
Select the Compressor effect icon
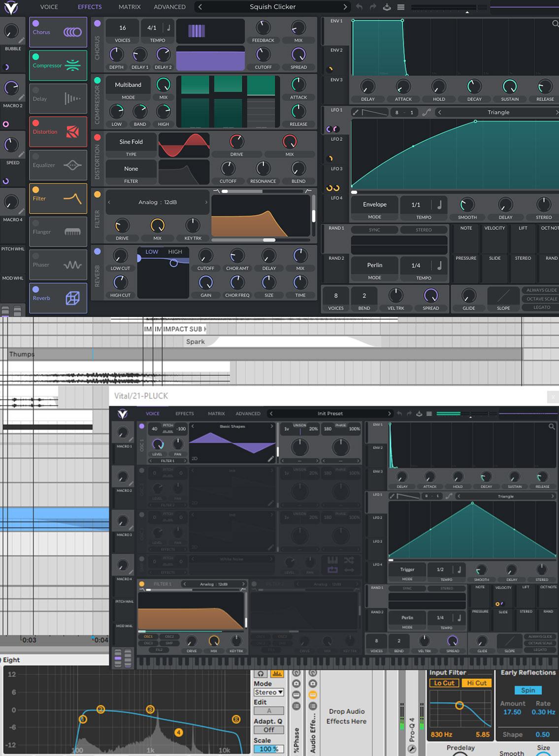tap(72, 65)
